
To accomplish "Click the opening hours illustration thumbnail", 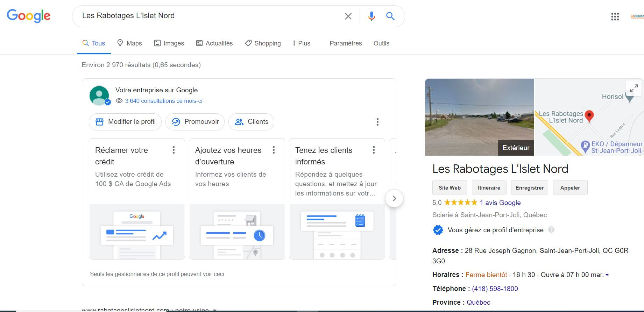I will [x=237, y=232].
